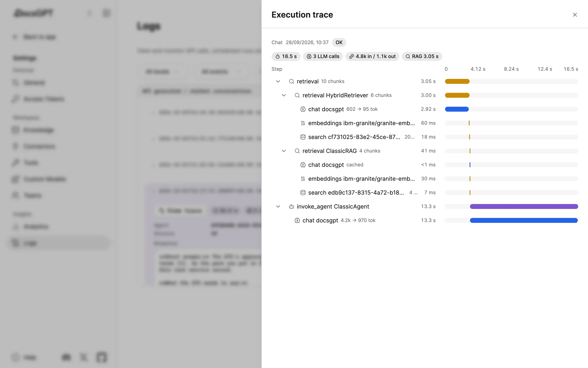Image resolution: width=588 pixels, height=368 pixels.
Task: Click the orange HybridRetriever 3.00 s timeline bar
Action: (457, 95)
